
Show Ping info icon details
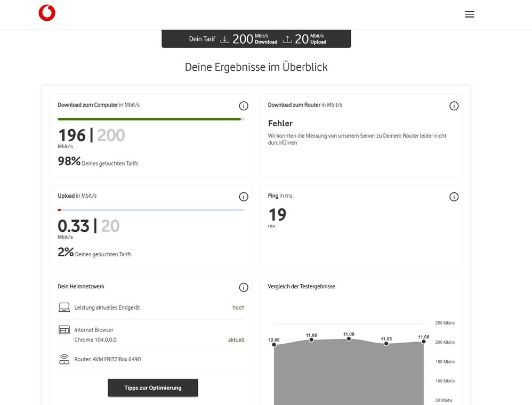(x=454, y=197)
